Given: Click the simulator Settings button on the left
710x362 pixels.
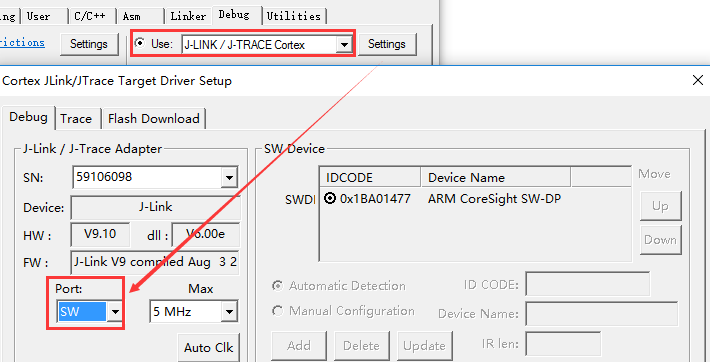Looking at the screenshot, I should [89, 44].
